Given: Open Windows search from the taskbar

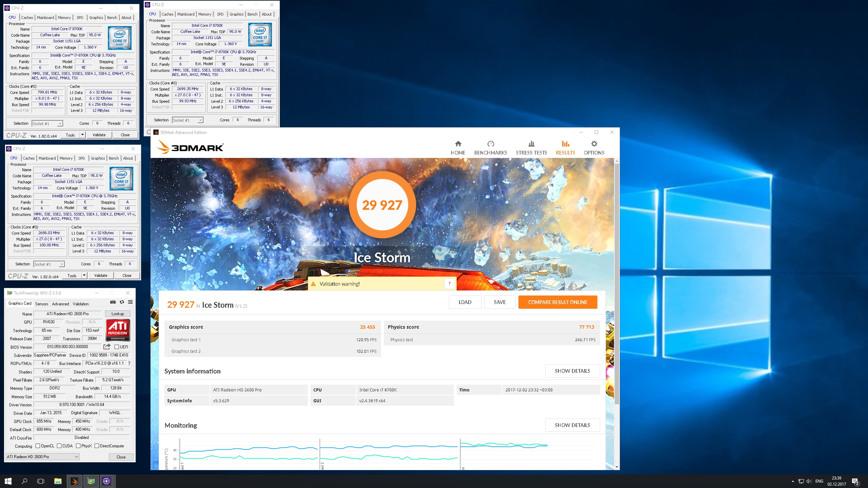Looking at the screenshot, I should [24, 481].
